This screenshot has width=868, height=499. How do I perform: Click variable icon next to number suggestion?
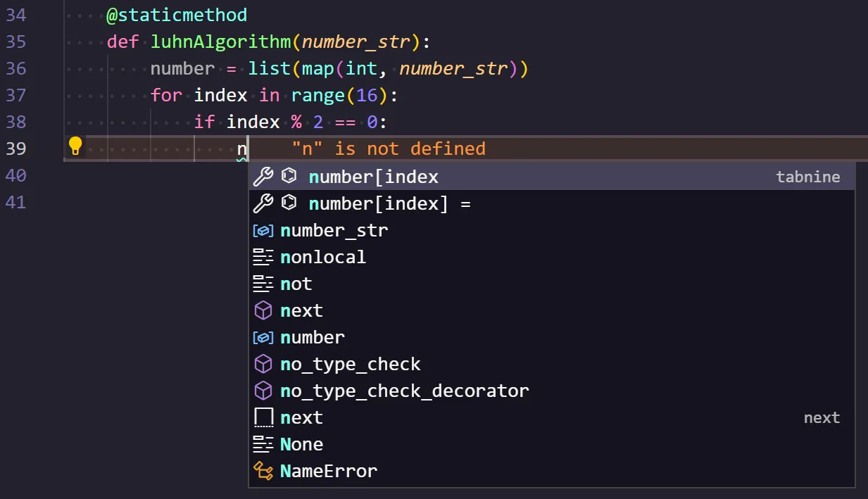[263, 338]
